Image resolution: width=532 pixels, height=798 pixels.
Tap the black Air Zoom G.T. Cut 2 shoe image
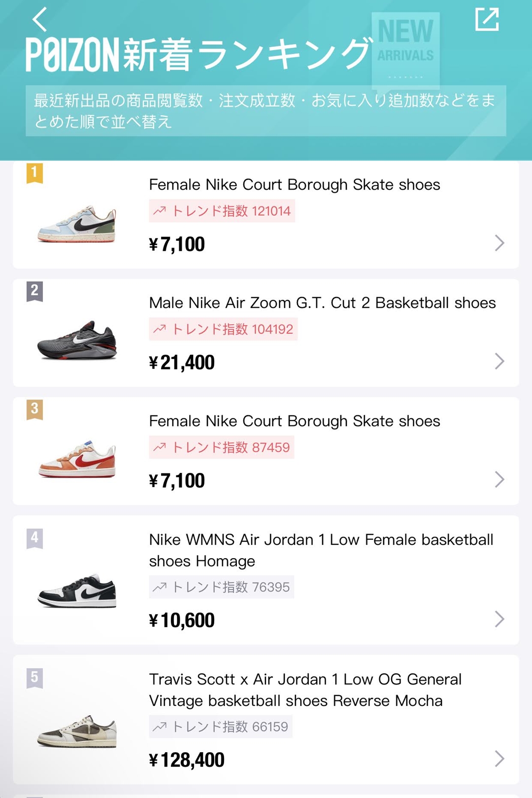pyautogui.click(x=77, y=341)
